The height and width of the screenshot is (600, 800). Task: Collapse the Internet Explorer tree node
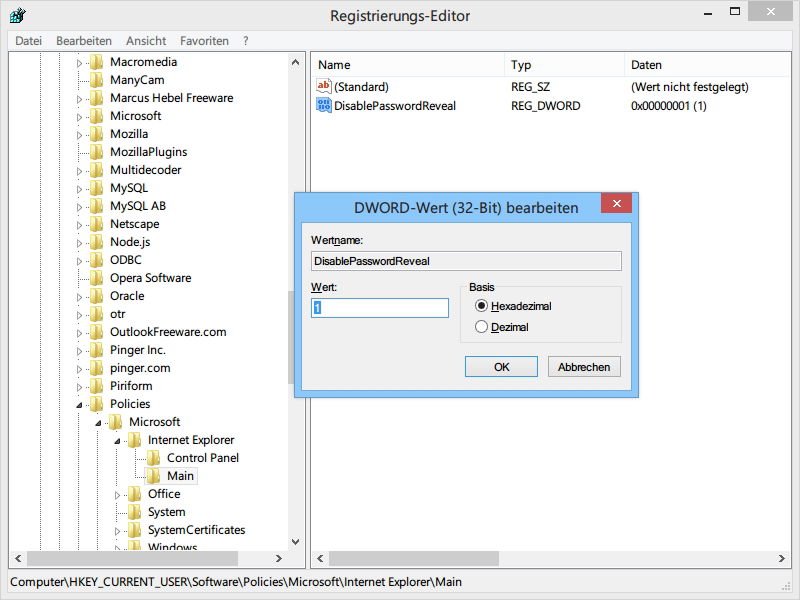117,441
